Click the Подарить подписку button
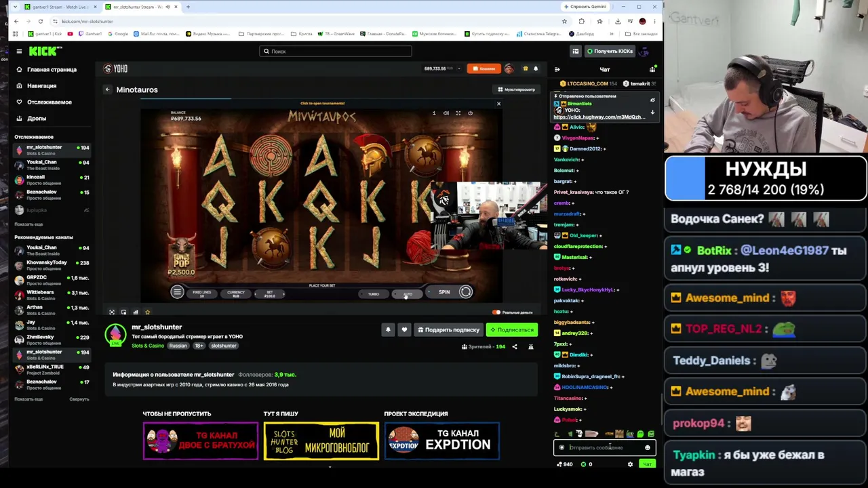 pyautogui.click(x=448, y=330)
